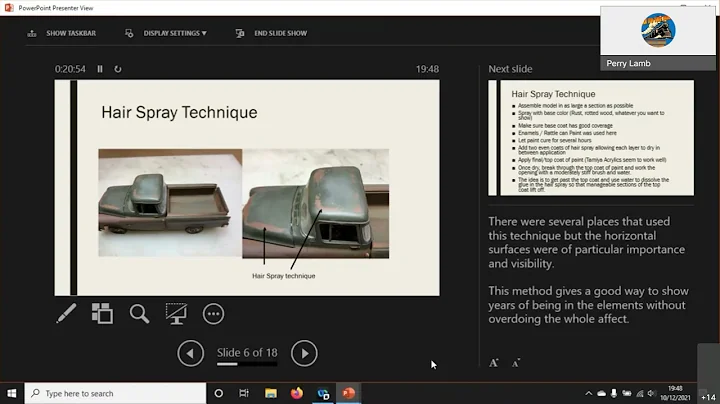Click the current time 19:48 in presenter view

click(x=428, y=69)
